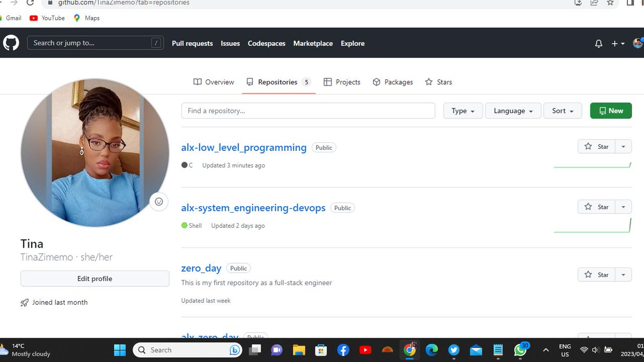Click the activity graph for alx-system_engineering-devops

pyautogui.click(x=592, y=225)
